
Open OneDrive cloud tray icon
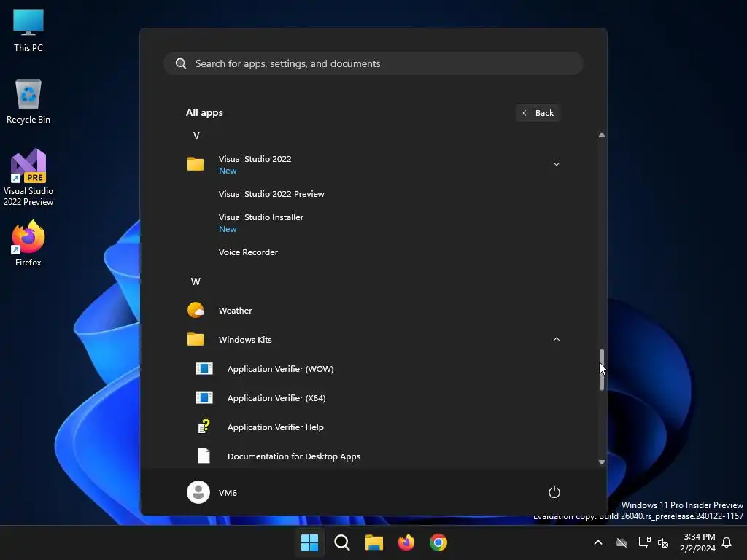[622, 542]
